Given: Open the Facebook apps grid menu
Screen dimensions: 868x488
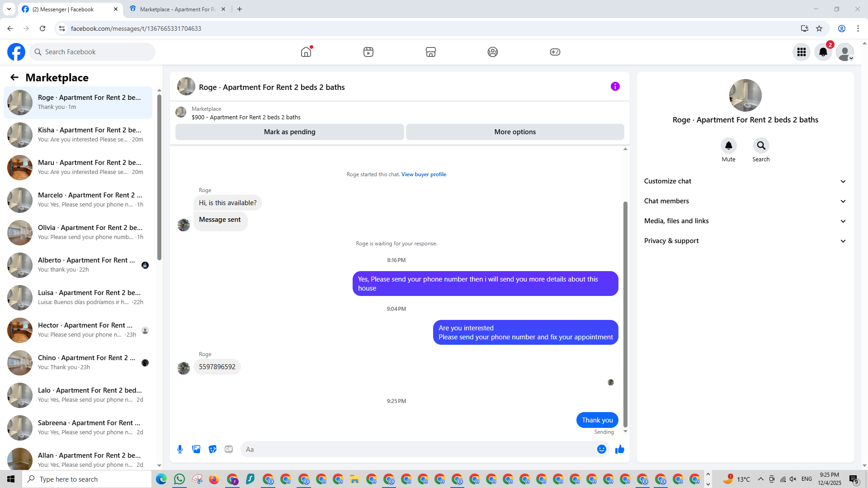Looking at the screenshot, I should coord(802,52).
